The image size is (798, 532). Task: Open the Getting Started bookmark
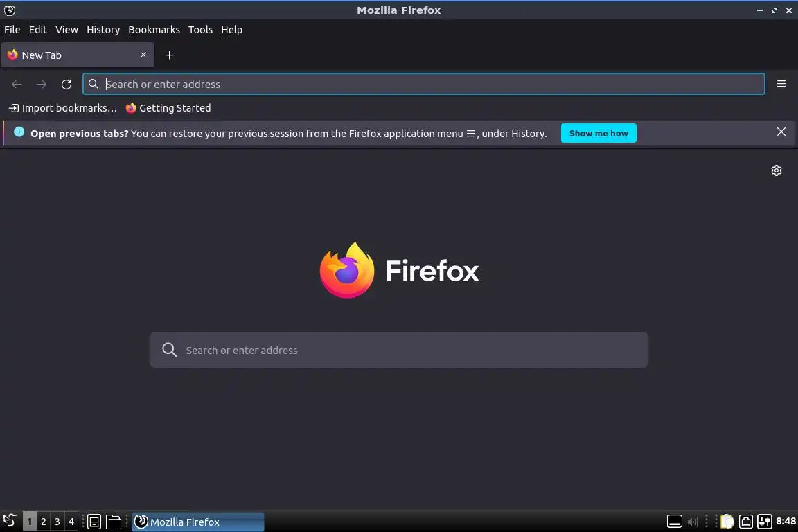[168, 108]
